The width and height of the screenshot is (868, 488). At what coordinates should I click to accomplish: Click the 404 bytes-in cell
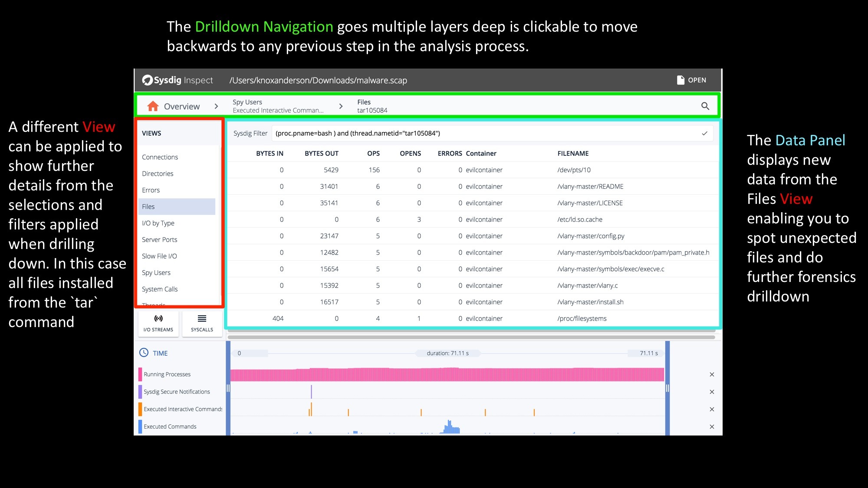pos(278,318)
